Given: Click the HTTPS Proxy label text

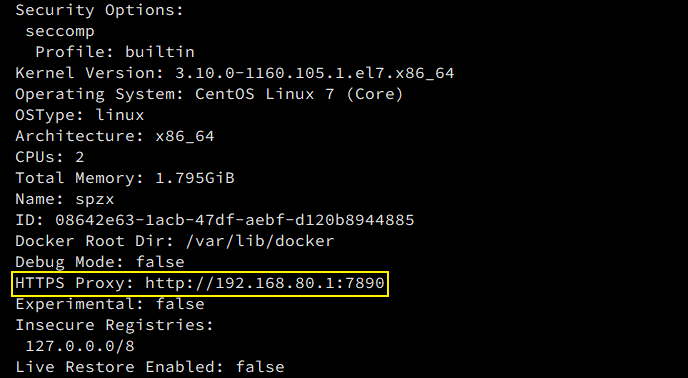Looking at the screenshot, I should (x=75, y=283).
